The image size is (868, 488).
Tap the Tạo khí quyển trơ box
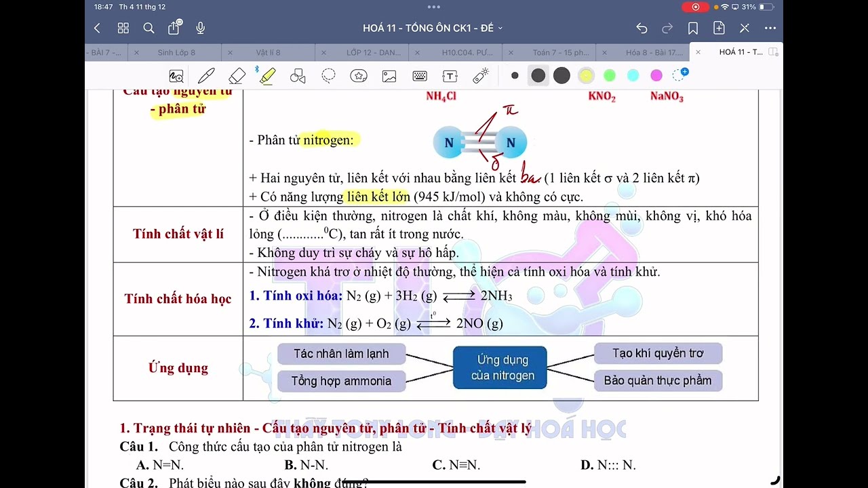(x=658, y=353)
